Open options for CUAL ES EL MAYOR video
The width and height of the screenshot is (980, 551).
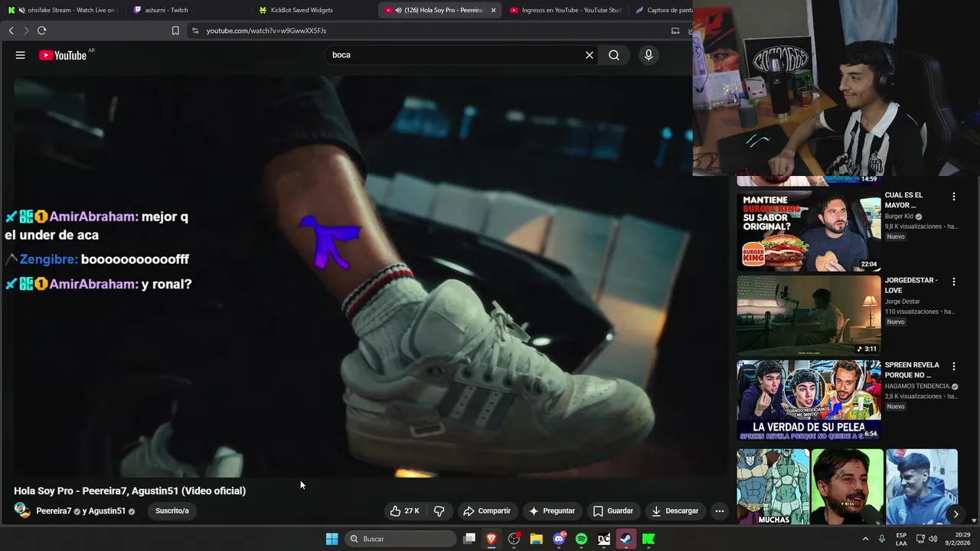[x=953, y=197]
